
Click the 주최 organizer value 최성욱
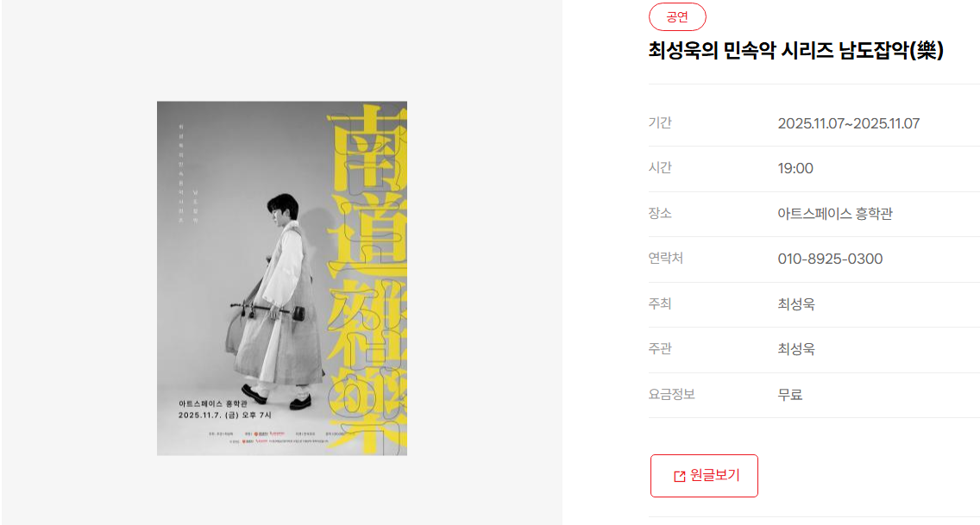point(796,304)
